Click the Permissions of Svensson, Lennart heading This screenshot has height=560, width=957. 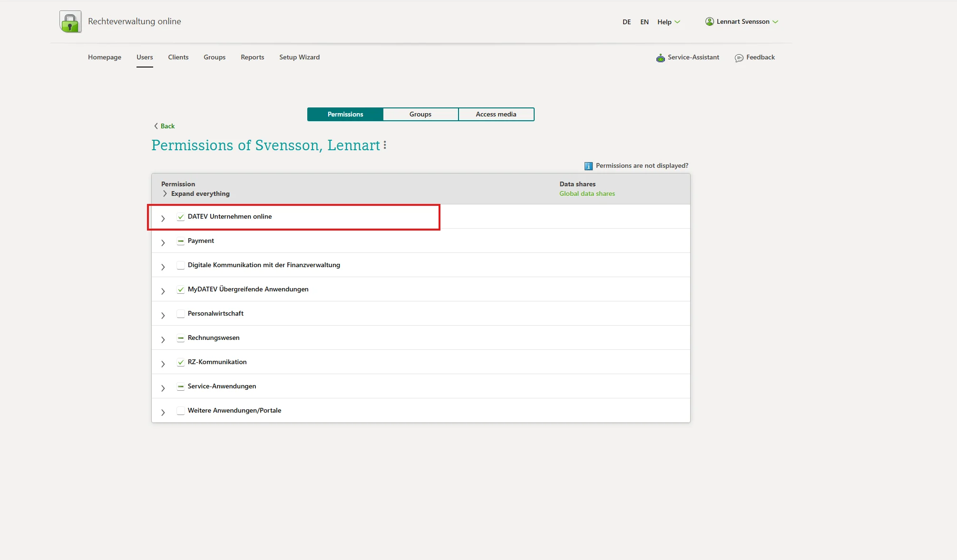[x=265, y=145]
